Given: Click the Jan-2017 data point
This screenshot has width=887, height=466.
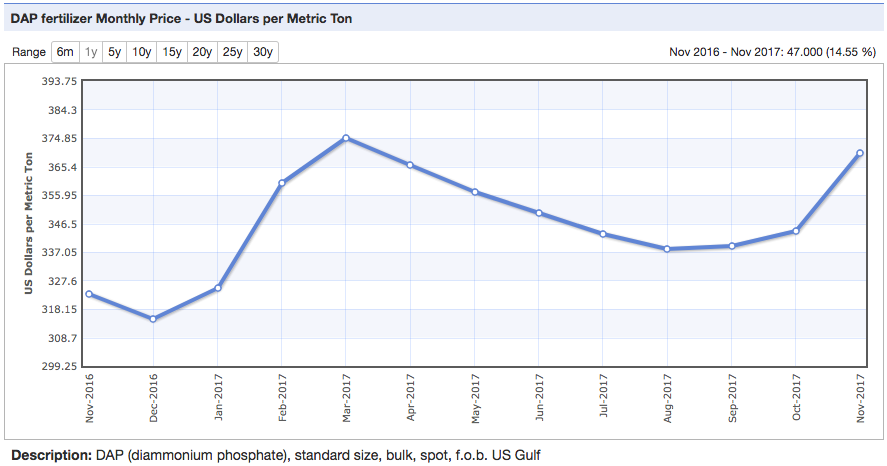Looking at the screenshot, I should [x=217, y=288].
